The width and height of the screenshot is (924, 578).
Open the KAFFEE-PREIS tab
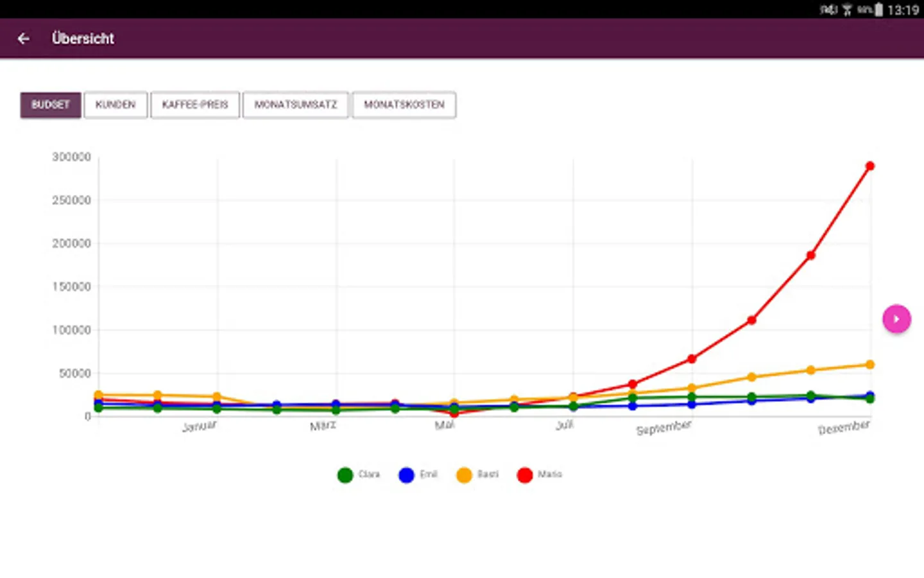[195, 105]
